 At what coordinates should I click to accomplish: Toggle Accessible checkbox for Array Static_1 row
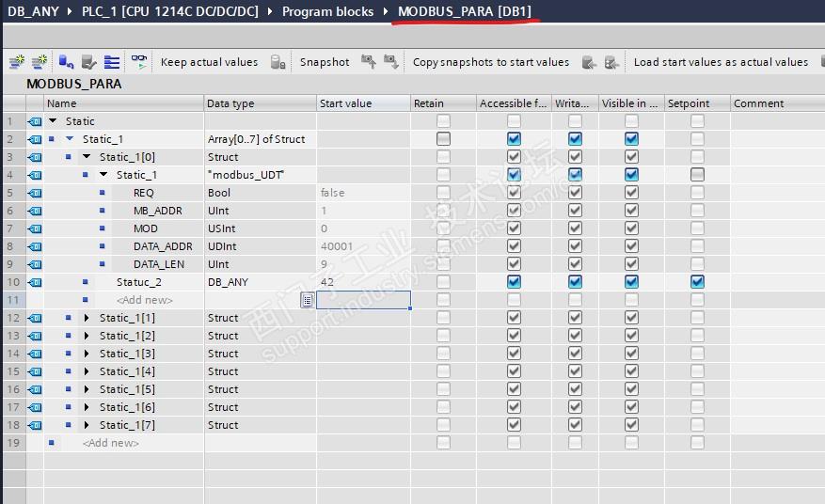point(514,139)
